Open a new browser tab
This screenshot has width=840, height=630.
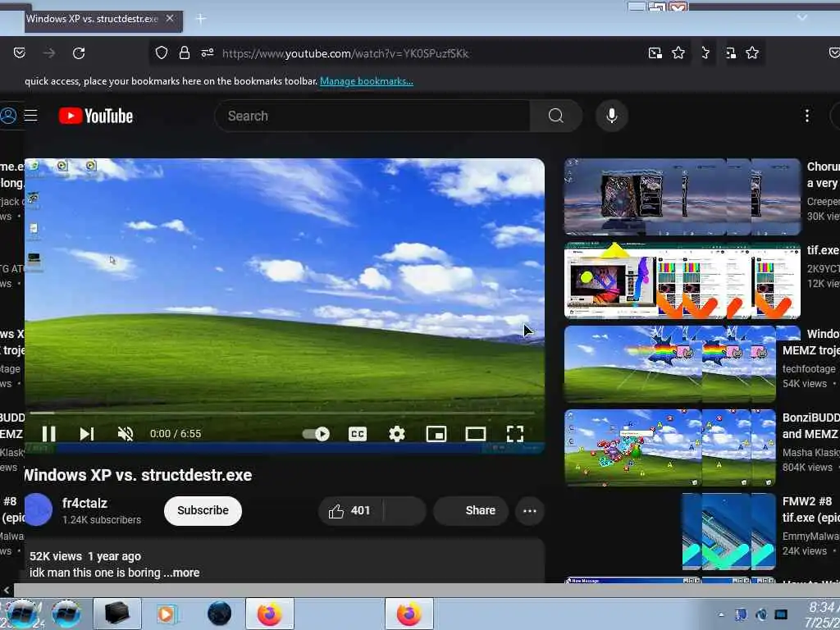(x=201, y=19)
